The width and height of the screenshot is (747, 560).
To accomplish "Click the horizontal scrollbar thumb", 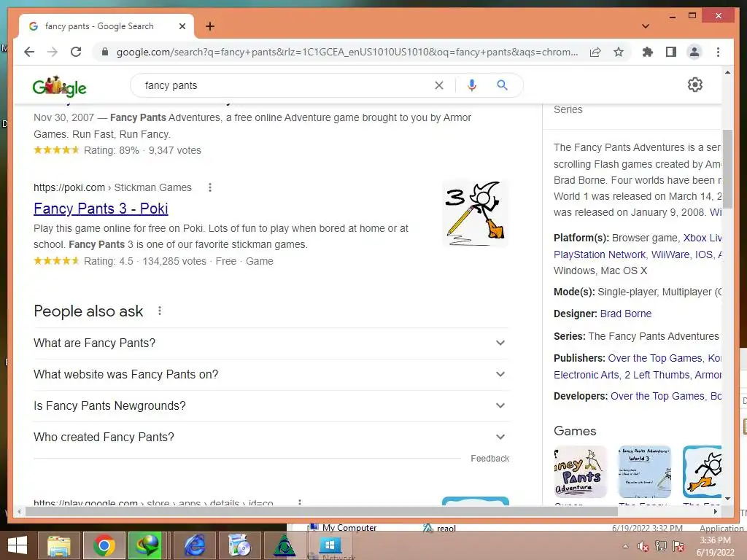I will pyautogui.click(x=322, y=511).
